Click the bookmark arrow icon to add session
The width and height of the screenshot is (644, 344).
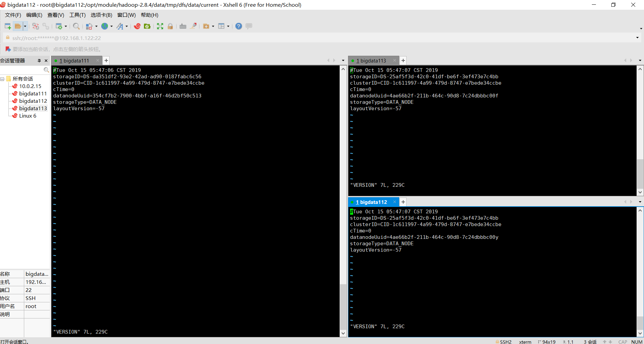tap(8, 49)
